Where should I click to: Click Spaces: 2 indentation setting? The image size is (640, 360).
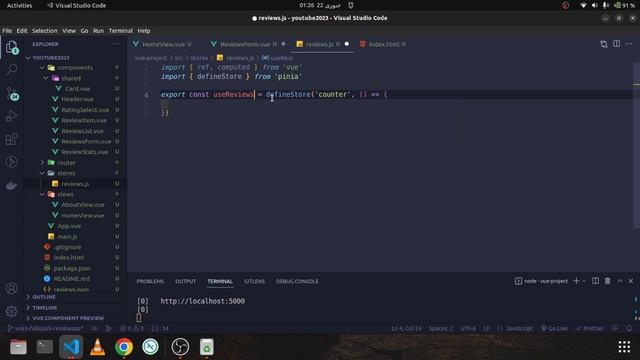(440, 328)
